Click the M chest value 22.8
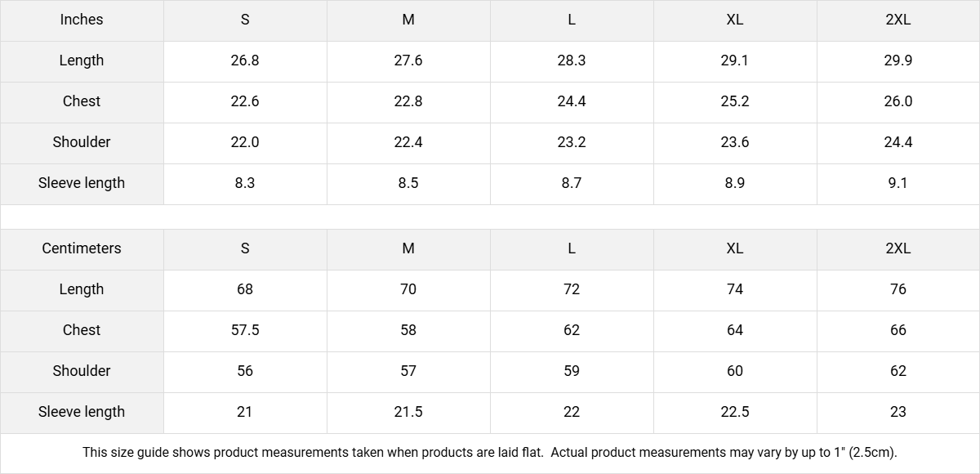The width and height of the screenshot is (980, 474). [x=408, y=102]
